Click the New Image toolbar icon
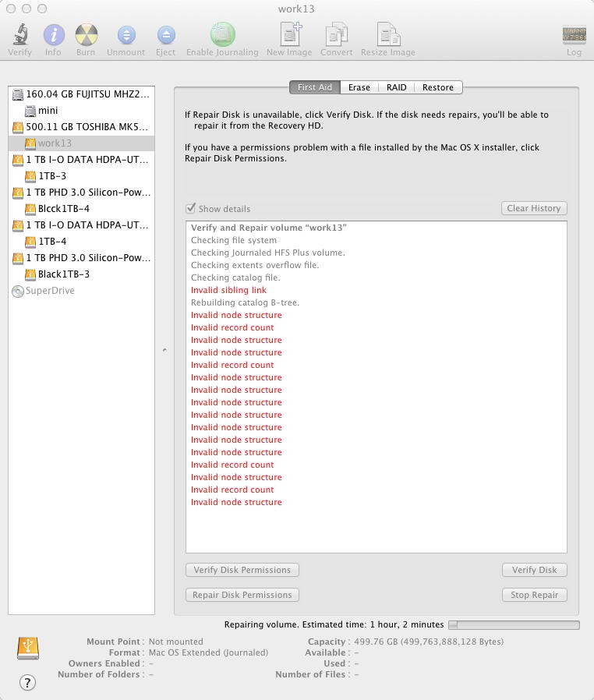594x700 pixels. 290,34
